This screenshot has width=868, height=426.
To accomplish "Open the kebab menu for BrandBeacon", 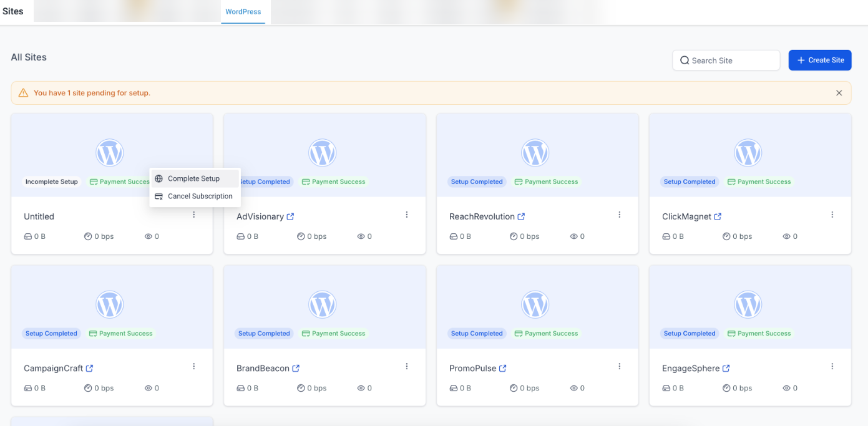I will pos(407,366).
